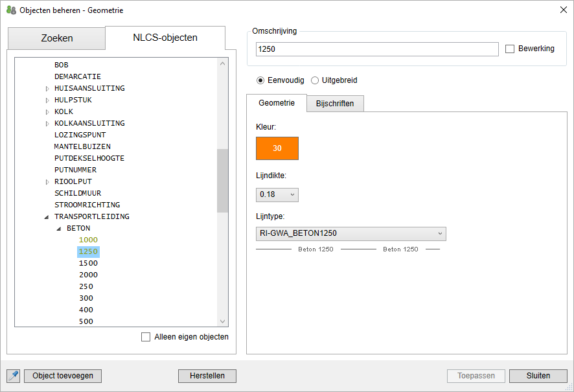Open the Lijndikte 0.18 dropdown

(277, 194)
